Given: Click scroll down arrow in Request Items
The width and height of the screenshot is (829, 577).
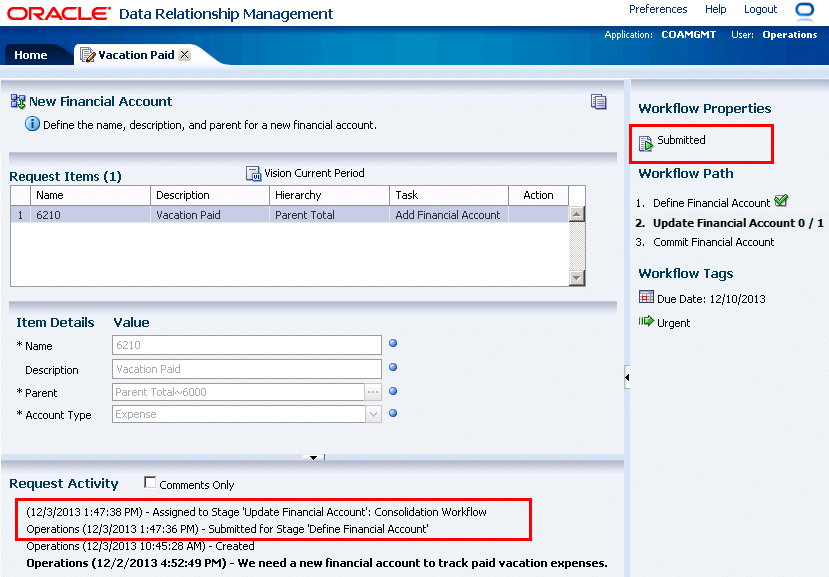Looking at the screenshot, I should (577, 277).
